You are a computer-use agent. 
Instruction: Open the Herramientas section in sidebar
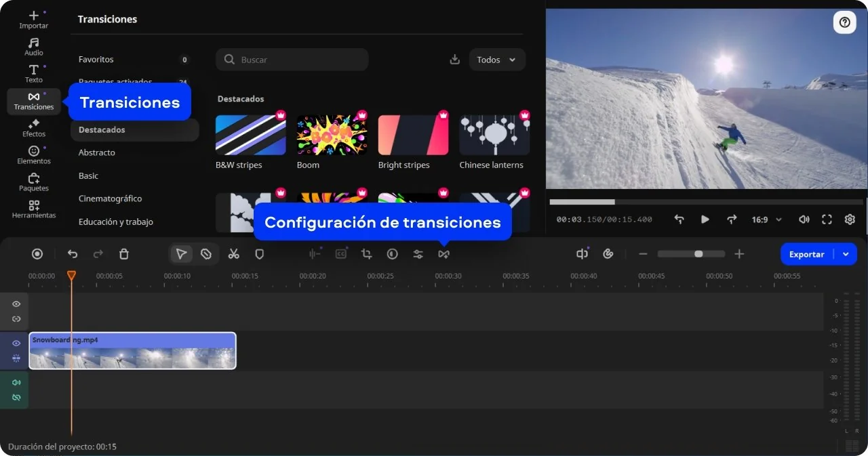coord(33,209)
